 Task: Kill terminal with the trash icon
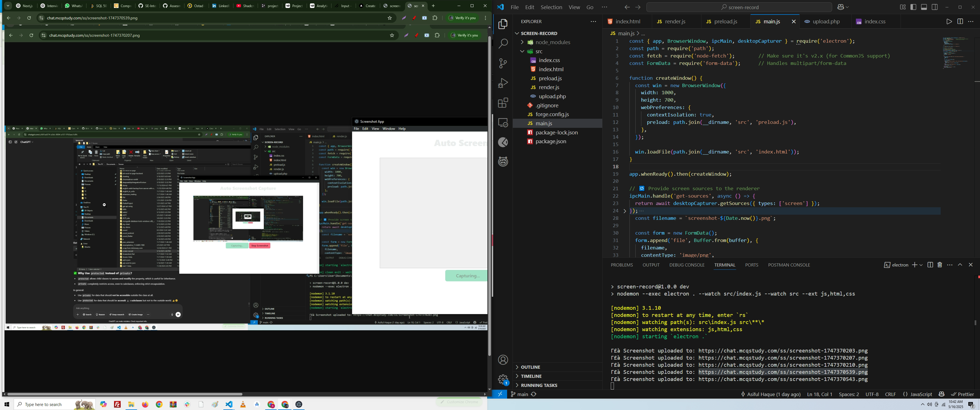pyautogui.click(x=940, y=265)
